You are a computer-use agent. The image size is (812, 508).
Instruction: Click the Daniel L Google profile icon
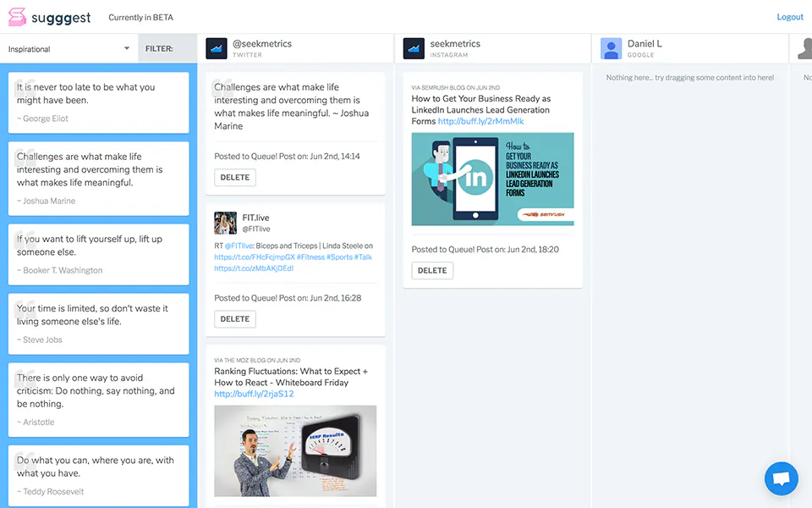pos(611,49)
